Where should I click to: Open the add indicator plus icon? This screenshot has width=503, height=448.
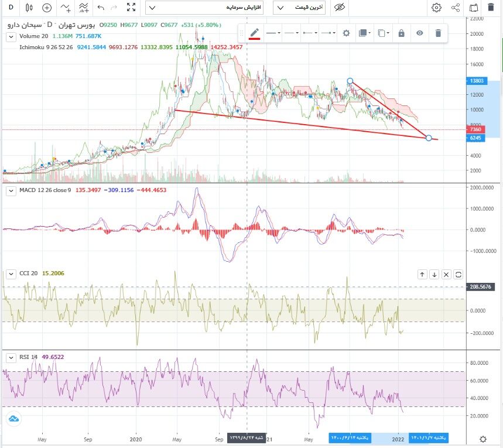click(47, 8)
